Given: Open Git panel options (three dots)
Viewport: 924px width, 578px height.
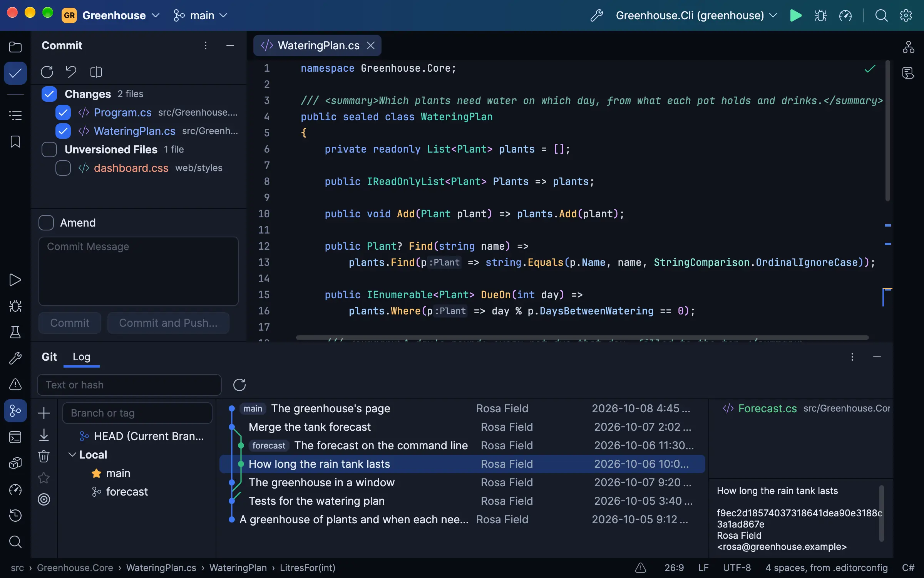Looking at the screenshot, I should click(852, 357).
